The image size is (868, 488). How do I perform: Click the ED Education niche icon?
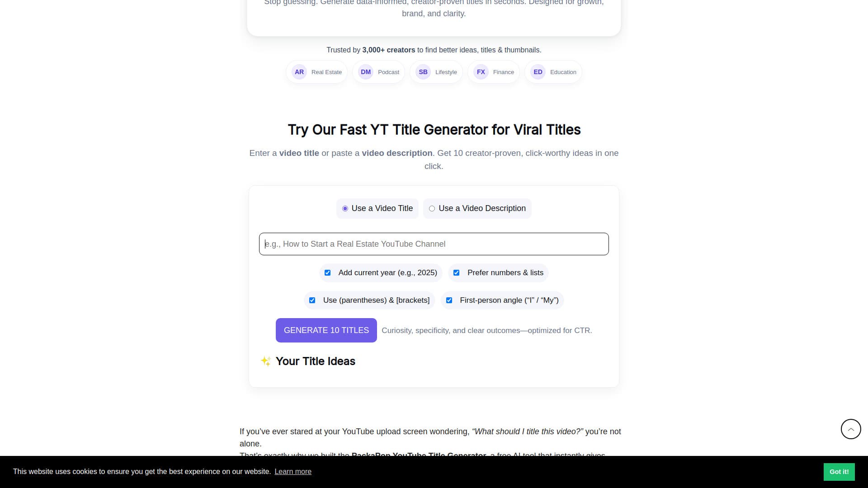point(538,72)
